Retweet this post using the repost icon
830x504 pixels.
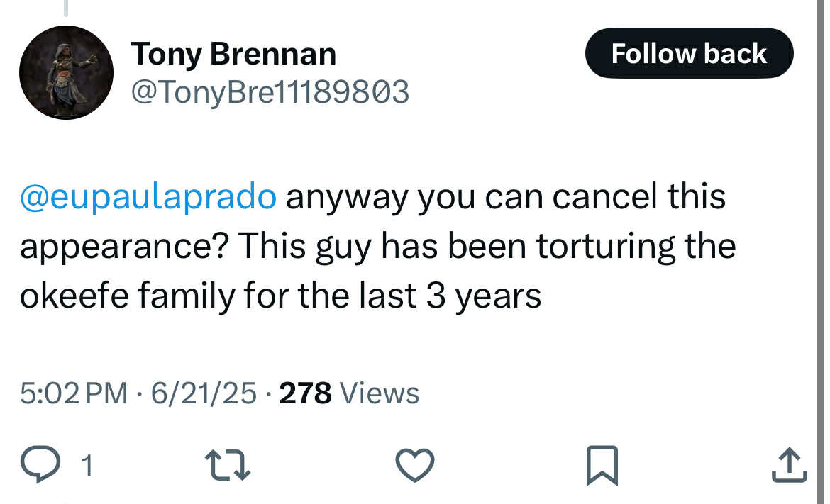click(x=228, y=465)
